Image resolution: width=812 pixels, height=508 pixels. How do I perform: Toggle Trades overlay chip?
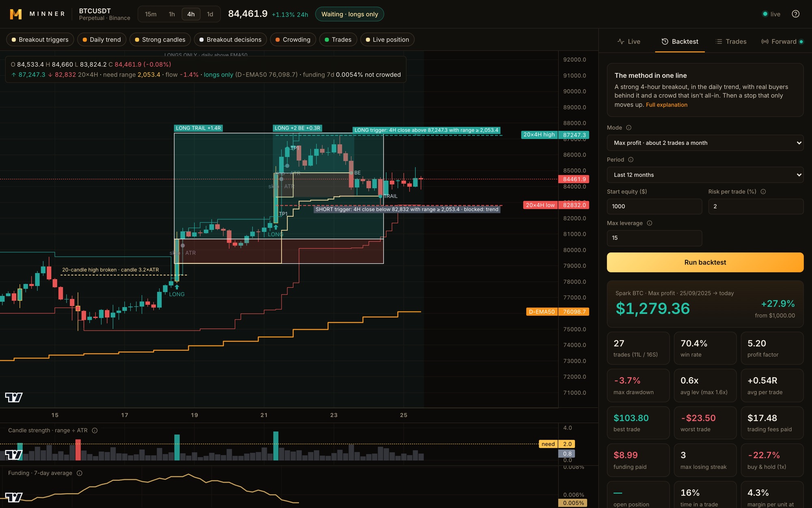tap(338, 39)
